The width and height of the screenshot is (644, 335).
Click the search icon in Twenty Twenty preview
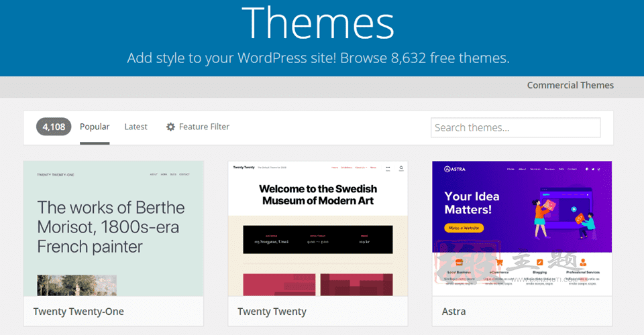401,167
